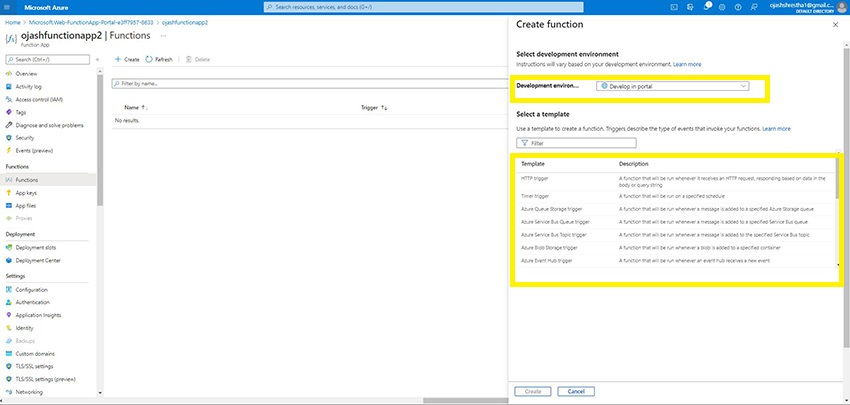
Task: Open the ellipsis menu beside Functions title
Action: coord(163,36)
